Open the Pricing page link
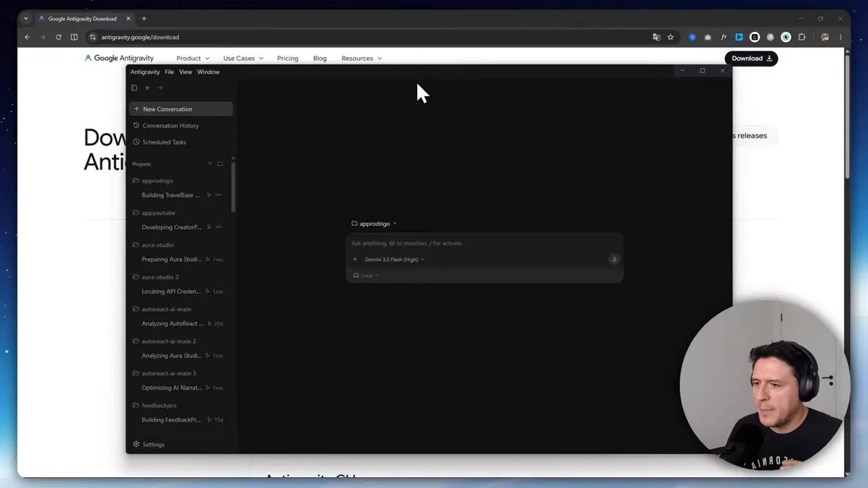 [288, 58]
